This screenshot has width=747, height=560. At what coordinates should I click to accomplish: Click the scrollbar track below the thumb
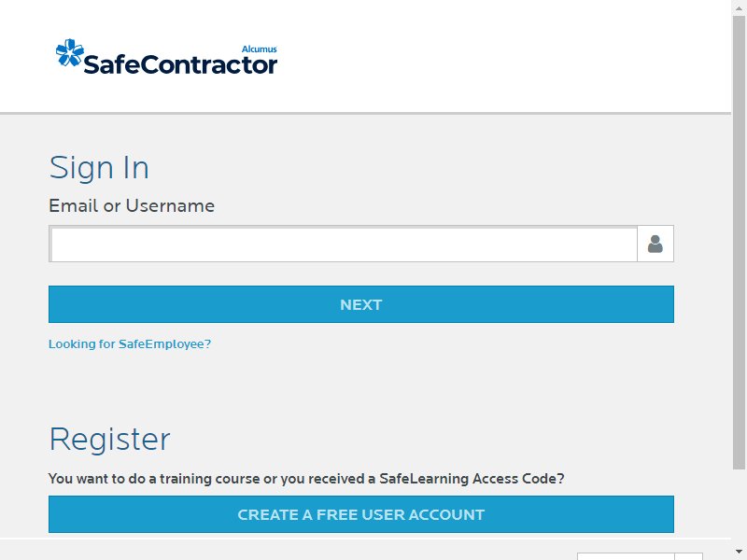[739, 506]
